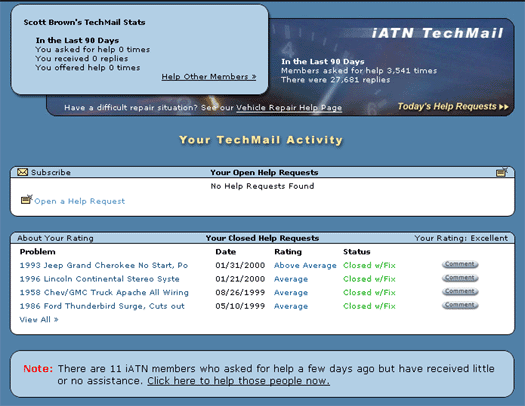Click 'You offered help 0 times' text

(88, 68)
